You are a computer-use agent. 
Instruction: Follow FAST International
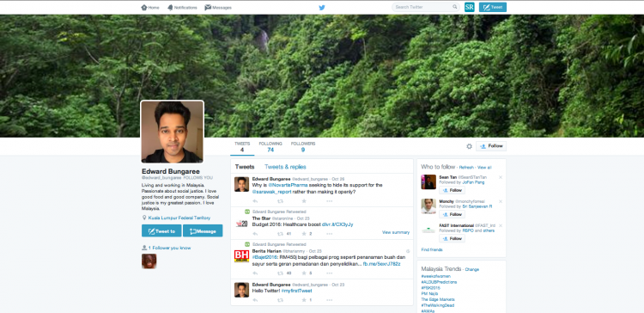pyautogui.click(x=452, y=238)
